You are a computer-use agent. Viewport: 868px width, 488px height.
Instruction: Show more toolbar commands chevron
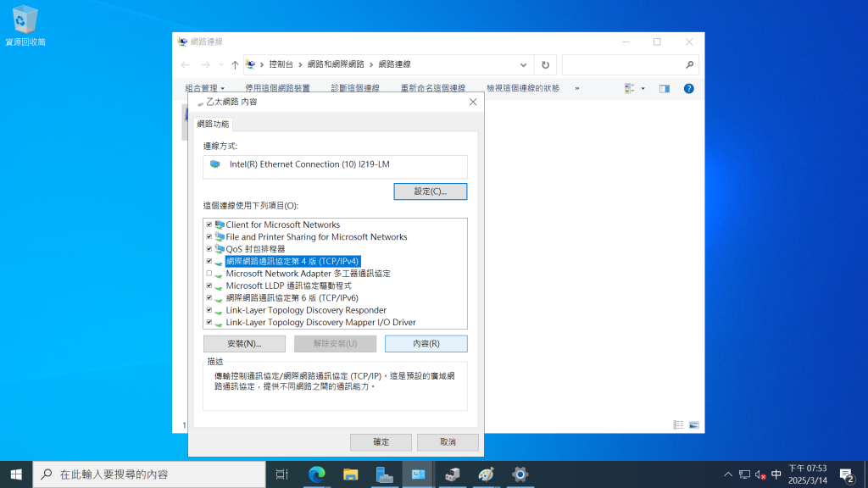point(577,88)
